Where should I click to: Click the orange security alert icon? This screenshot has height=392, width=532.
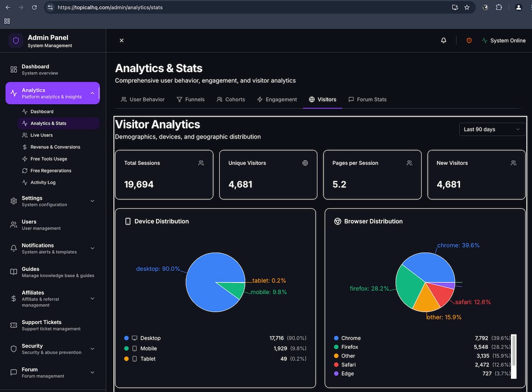(x=469, y=40)
